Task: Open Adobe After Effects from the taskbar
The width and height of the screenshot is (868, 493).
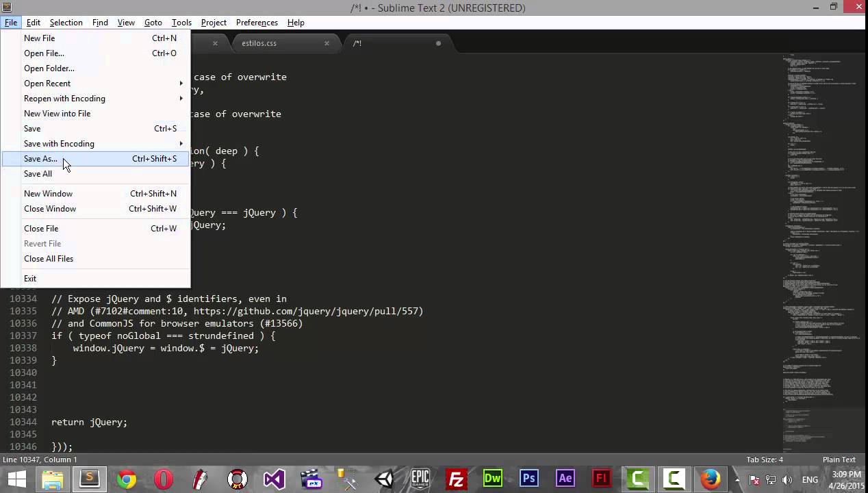Action: point(565,479)
